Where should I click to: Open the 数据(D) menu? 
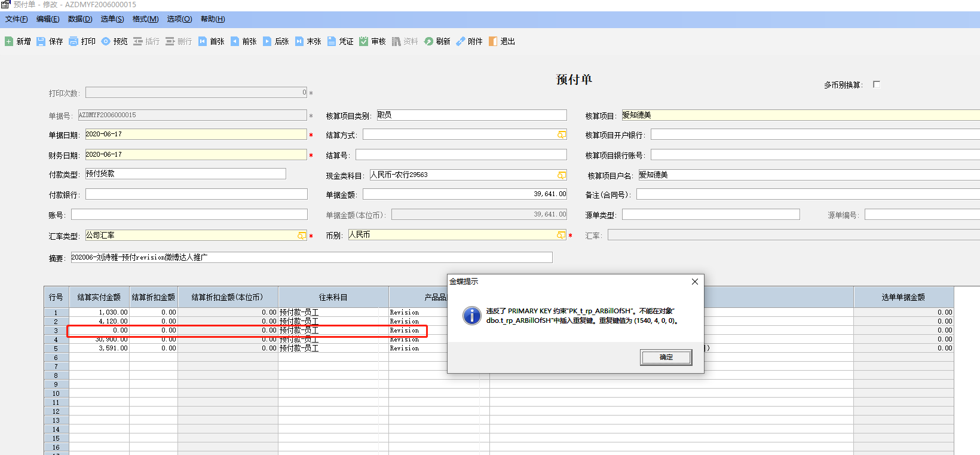coord(80,19)
